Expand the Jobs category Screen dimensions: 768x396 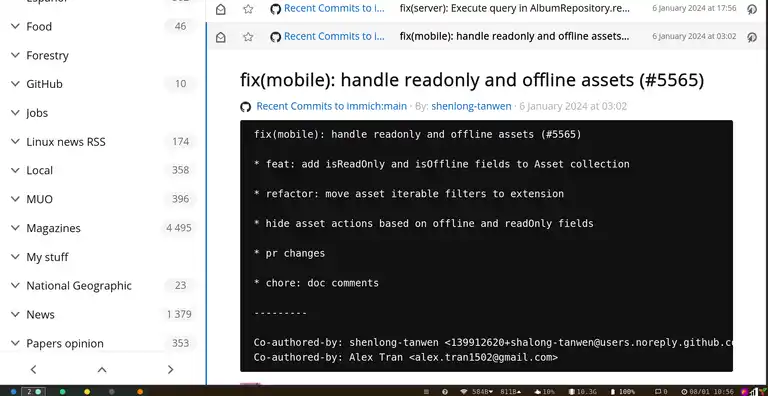[x=15, y=112]
